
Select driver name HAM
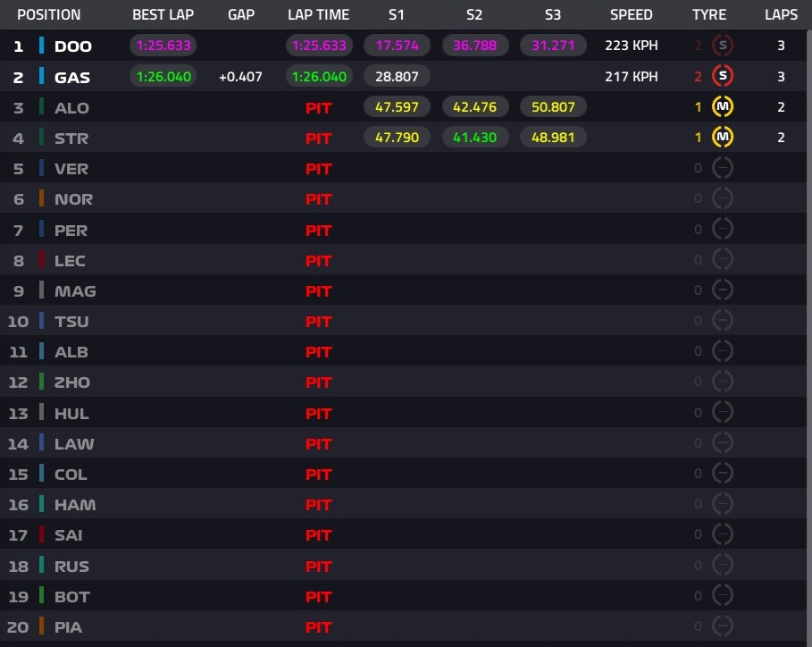pos(75,505)
